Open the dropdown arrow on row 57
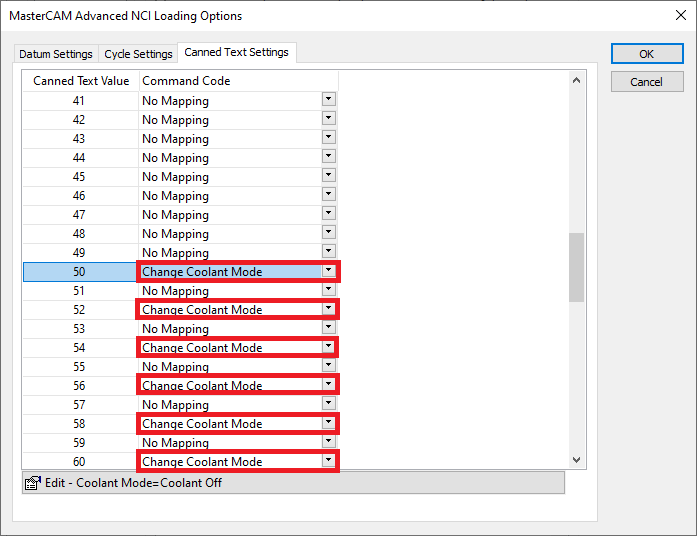This screenshot has height=536, width=697. [328, 403]
